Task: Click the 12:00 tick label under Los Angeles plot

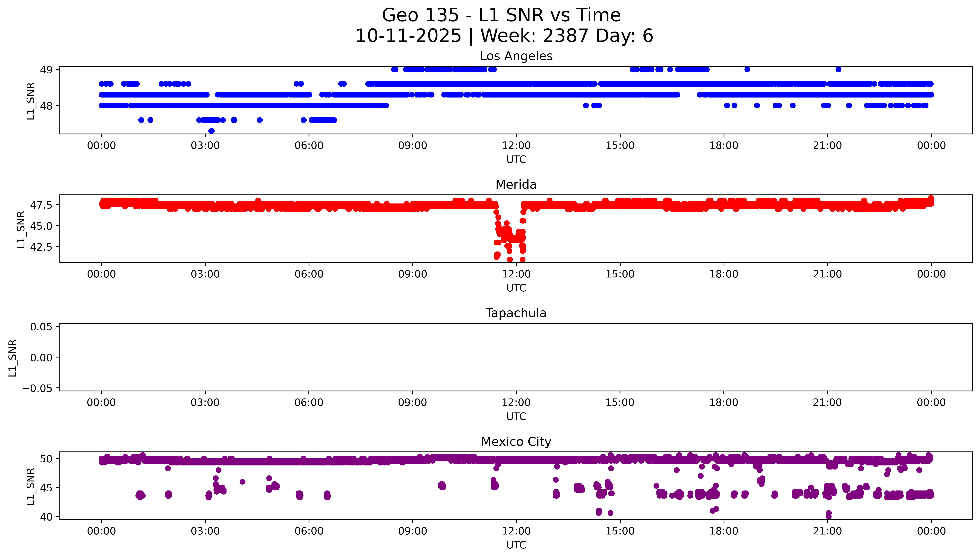Action: pyautogui.click(x=516, y=146)
